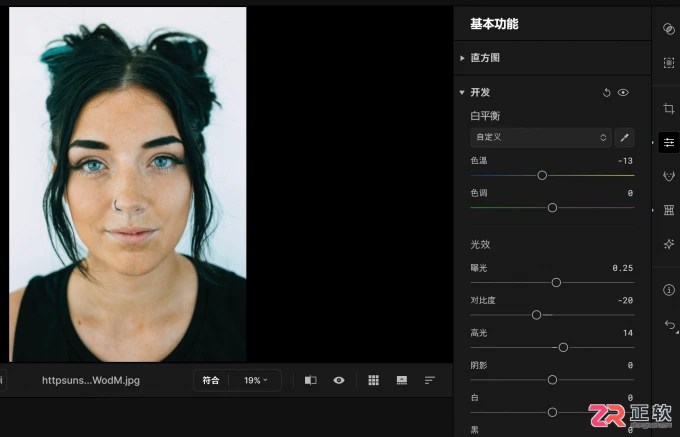Switch to grid gallery view
Image resolution: width=680 pixels, height=437 pixels.
(x=373, y=380)
